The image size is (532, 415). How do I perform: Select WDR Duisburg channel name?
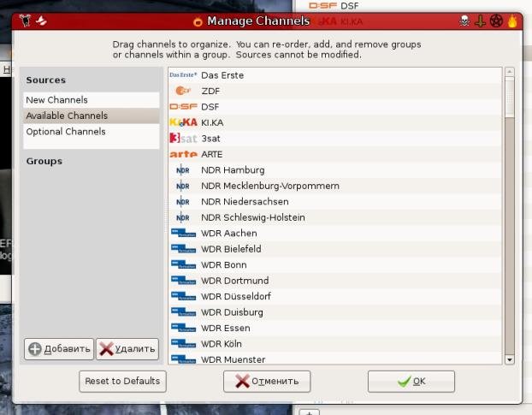click(x=232, y=312)
